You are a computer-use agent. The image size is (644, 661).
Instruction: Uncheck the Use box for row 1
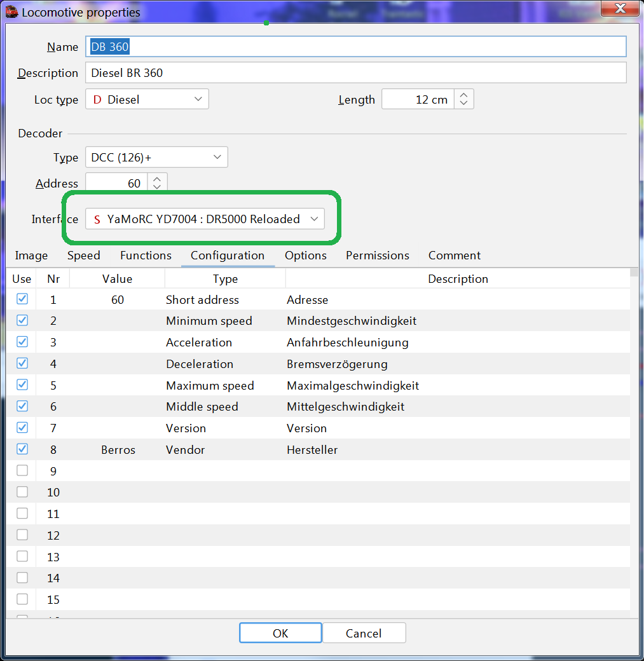tap(22, 299)
